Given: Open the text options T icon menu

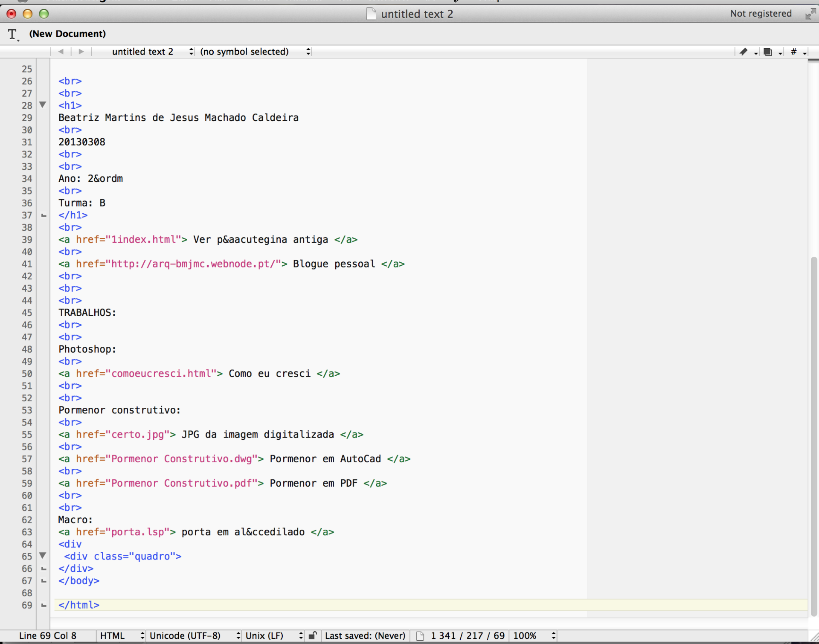Looking at the screenshot, I should (x=13, y=34).
